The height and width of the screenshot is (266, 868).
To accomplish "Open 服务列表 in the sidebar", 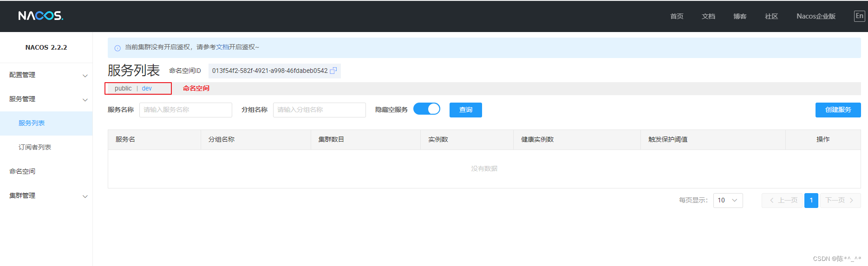I will (46, 123).
